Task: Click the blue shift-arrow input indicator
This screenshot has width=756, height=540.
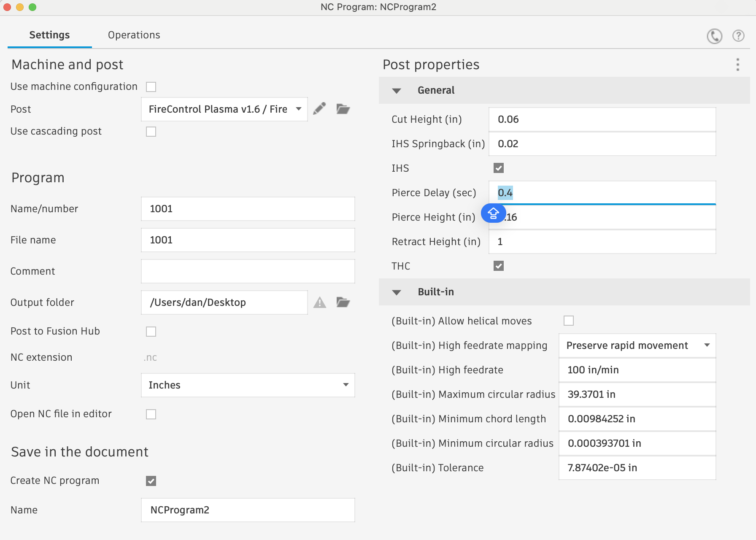Action: pyautogui.click(x=493, y=213)
